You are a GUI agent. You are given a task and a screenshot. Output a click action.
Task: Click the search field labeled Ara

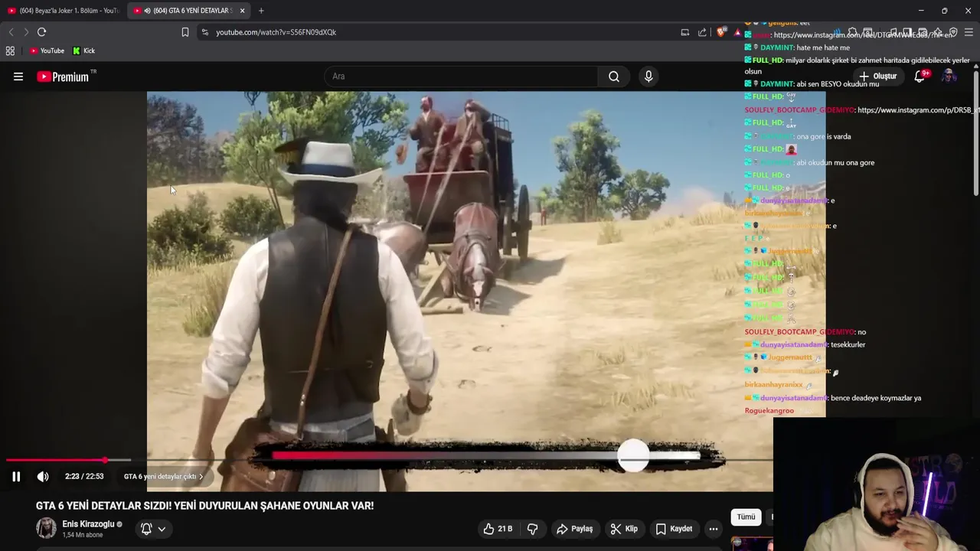(461, 77)
